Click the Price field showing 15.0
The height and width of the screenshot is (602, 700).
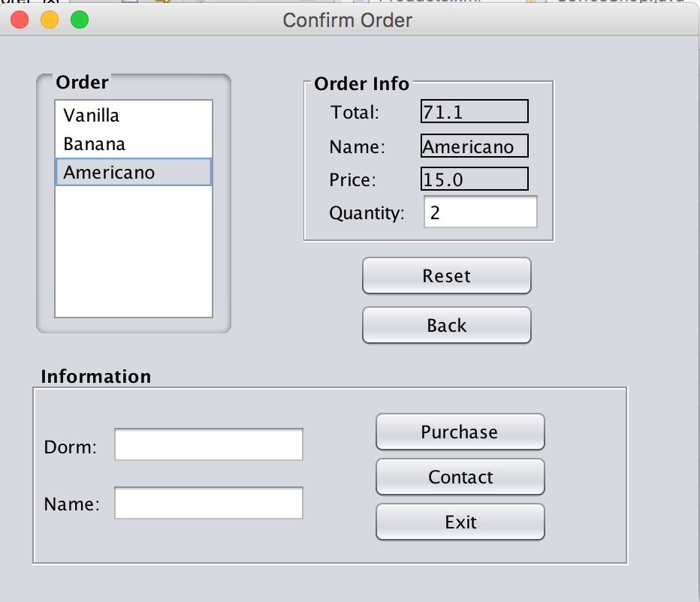[475, 179]
